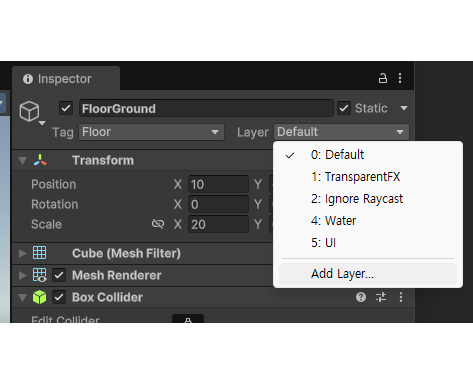Click the GameObject cube icon selector
The width and height of the screenshot is (473, 385).
coord(31,112)
